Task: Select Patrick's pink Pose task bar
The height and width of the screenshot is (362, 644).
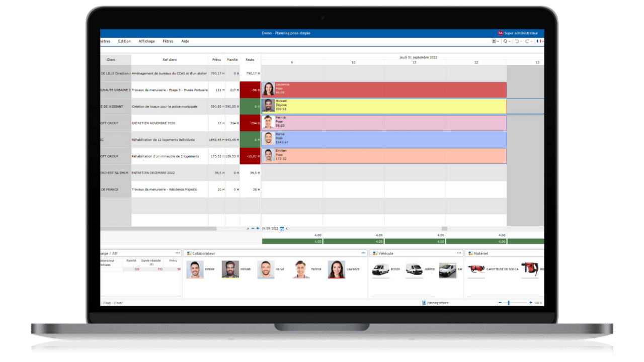Action: pos(384,123)
